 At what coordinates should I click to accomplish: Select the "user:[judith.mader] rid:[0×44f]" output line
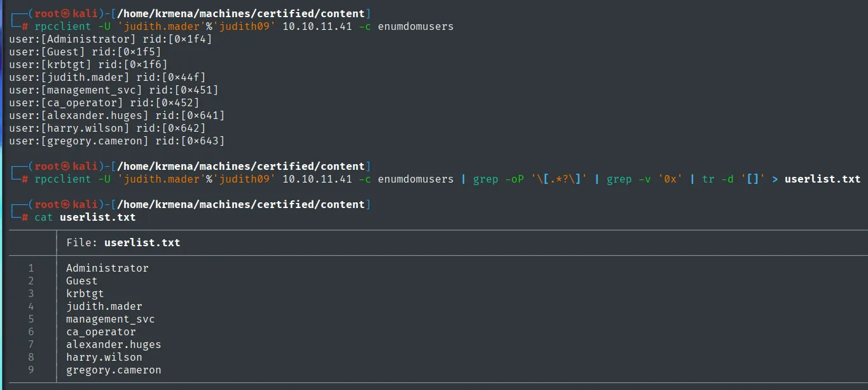(x=107, y=77)
